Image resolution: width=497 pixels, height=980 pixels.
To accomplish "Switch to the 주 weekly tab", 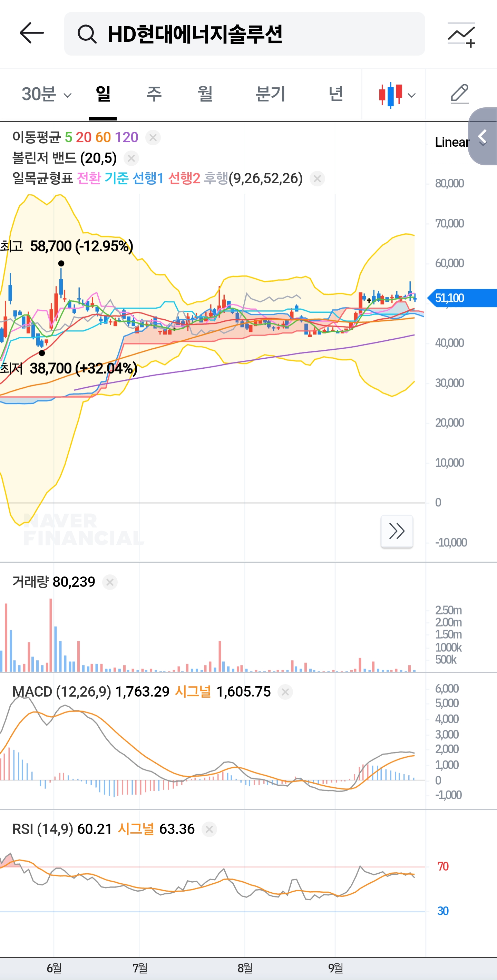I will [154, 94].
